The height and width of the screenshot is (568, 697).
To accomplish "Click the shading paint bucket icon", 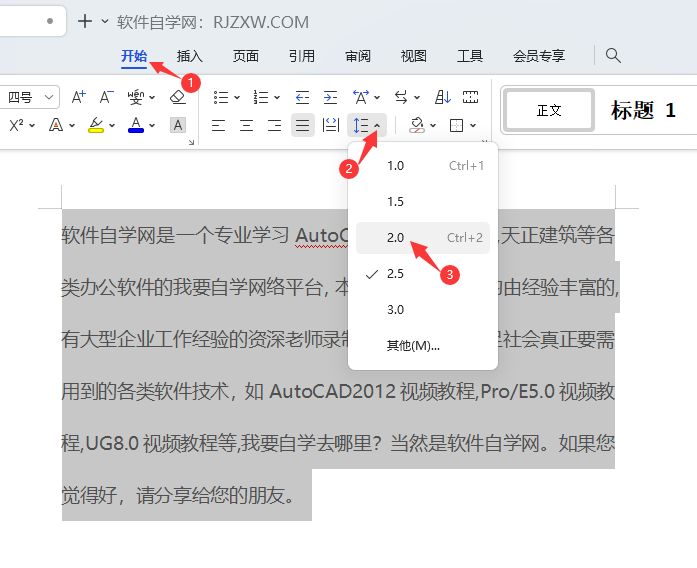I will click(x=417, y=125).
